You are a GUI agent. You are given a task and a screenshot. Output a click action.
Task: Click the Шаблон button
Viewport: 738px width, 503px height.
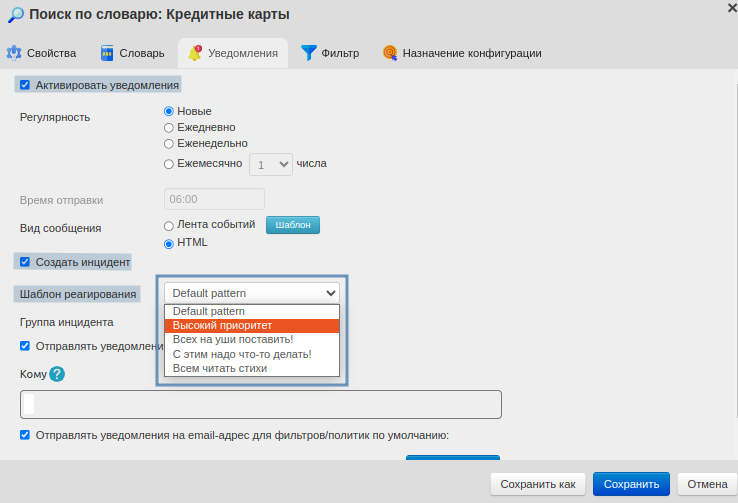[x=292, y=225]
